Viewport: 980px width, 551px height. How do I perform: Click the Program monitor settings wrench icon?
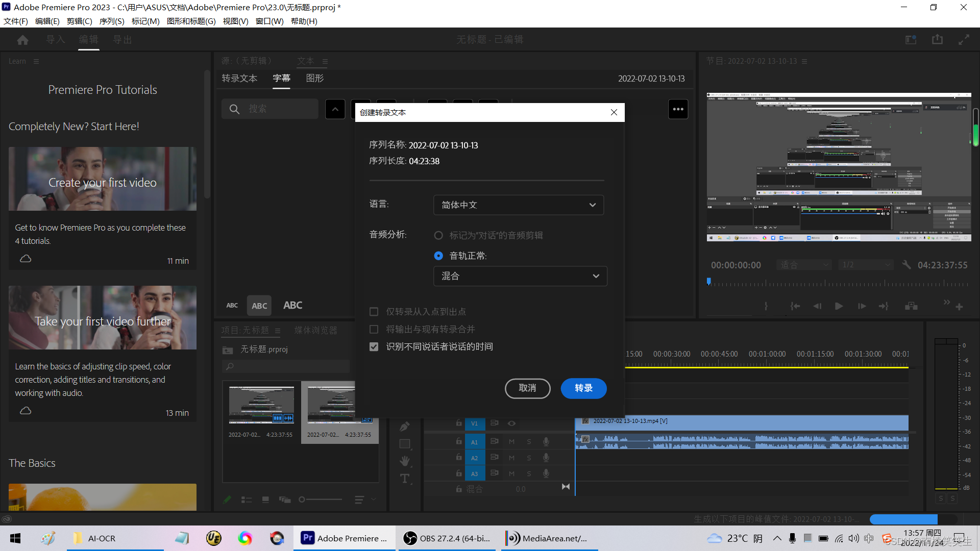point(906,265)
